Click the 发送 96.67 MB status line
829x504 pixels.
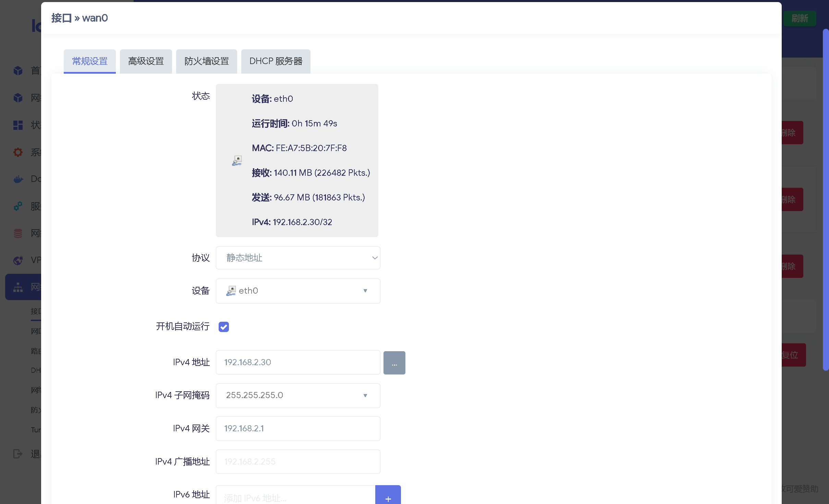(x=308, y=197)
